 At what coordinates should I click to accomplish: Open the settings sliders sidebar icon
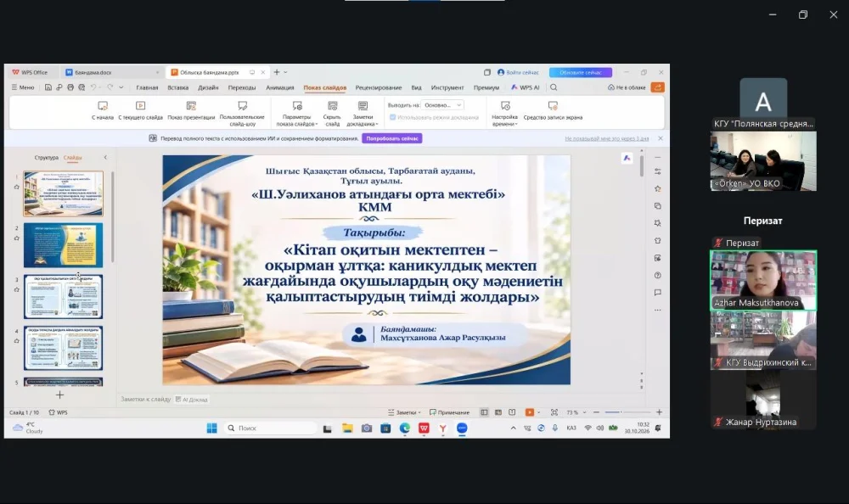coord(657,171)
